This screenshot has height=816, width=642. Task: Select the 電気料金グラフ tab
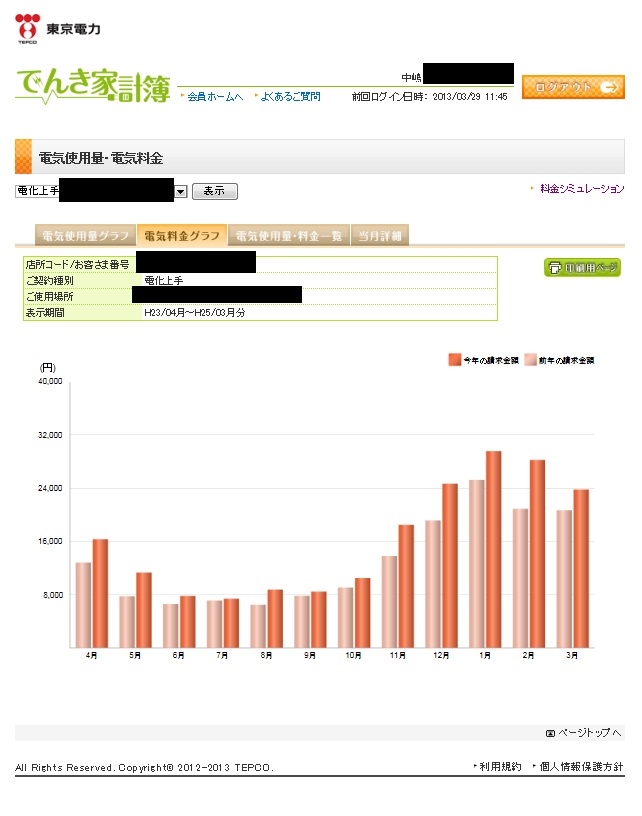(x=182, y=235)
